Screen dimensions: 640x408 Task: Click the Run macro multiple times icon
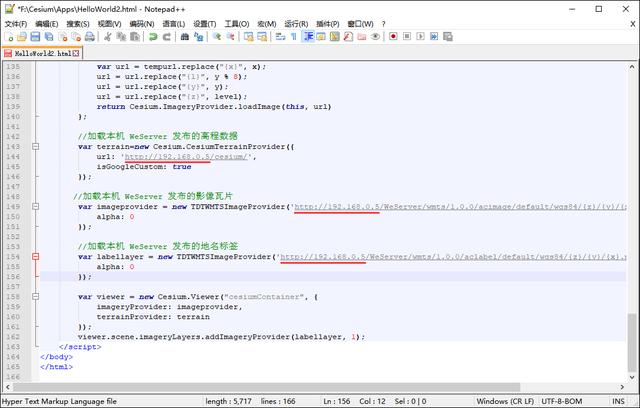(x=434, y=37)
